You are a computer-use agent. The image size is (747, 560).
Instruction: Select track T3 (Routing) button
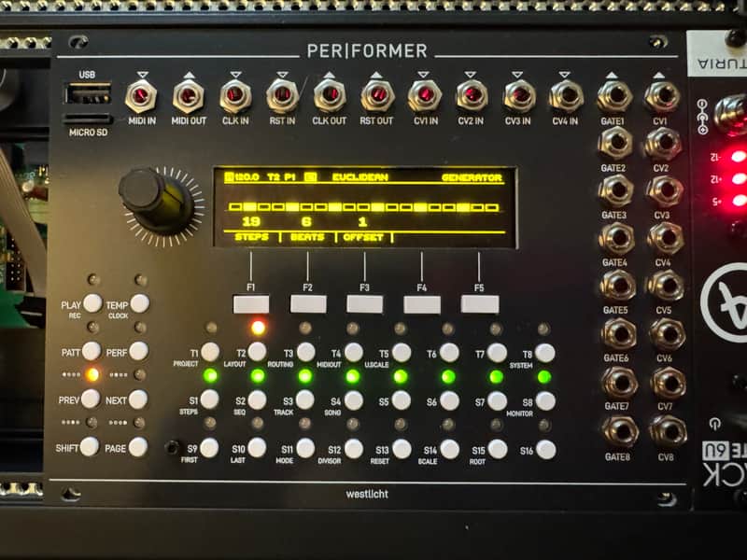click(306, 353)
